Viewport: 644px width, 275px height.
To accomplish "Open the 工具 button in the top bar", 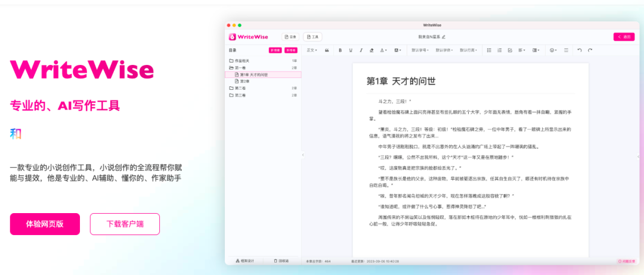I will (312, 37).
